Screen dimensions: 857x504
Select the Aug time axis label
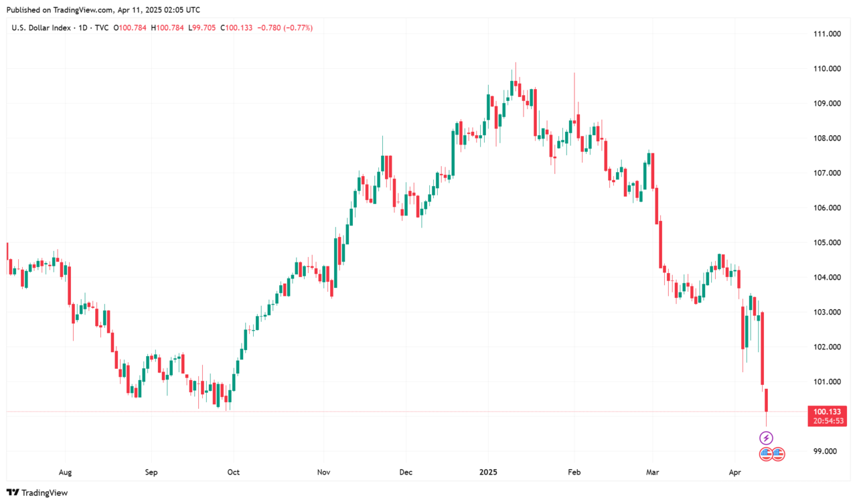click(65, 473)
